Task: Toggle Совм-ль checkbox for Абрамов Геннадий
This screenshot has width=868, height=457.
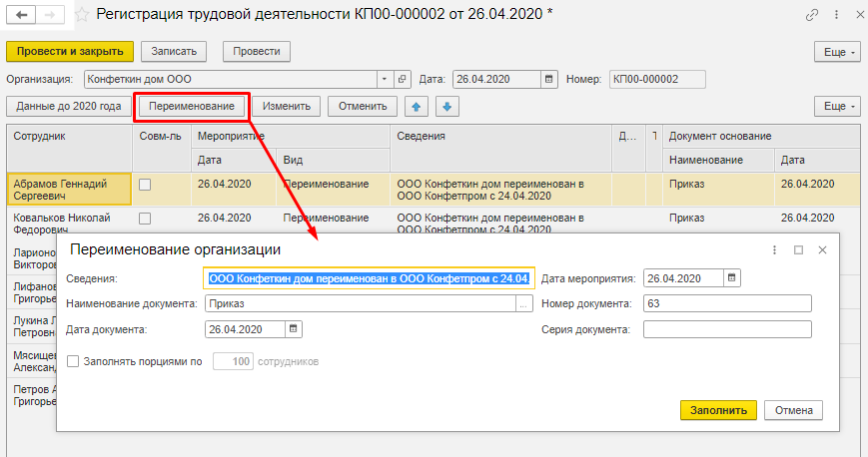Action: [x=145, y=185]
